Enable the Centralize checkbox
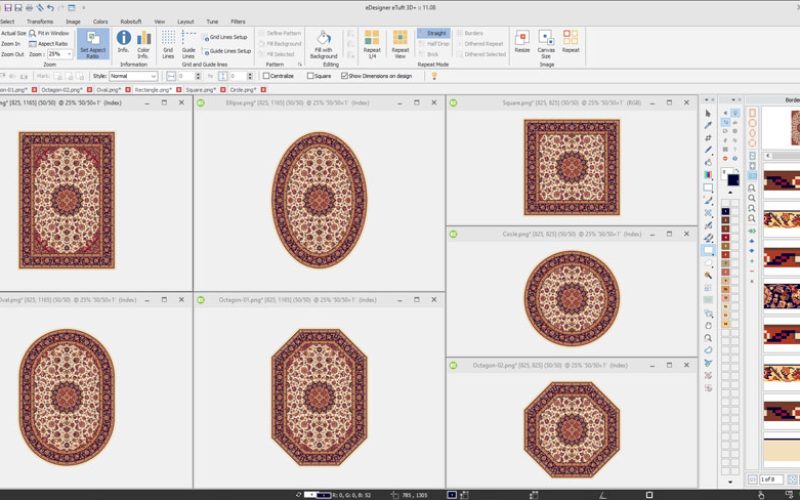800x500 pixels. tap(266, 76)
